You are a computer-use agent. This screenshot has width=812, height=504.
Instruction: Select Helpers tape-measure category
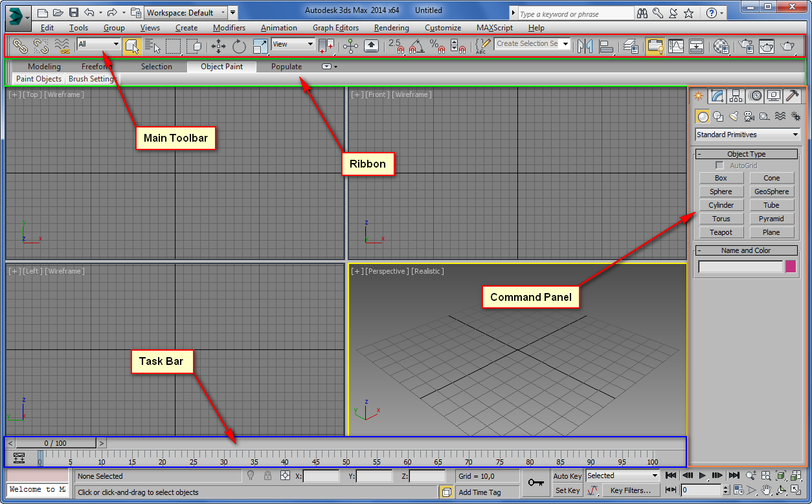[765, 116]
